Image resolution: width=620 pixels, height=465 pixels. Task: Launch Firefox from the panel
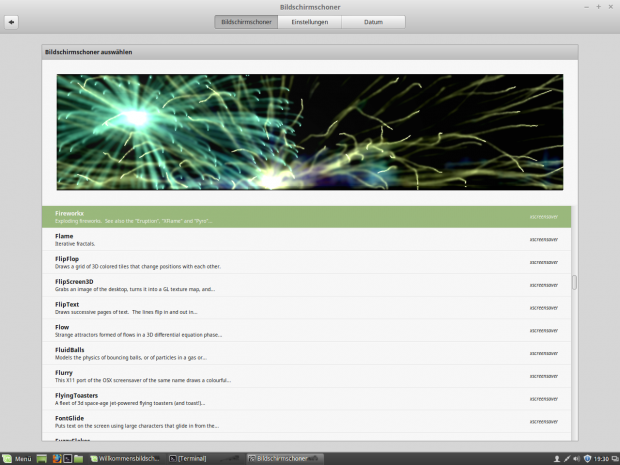click(x=55, y=458)
